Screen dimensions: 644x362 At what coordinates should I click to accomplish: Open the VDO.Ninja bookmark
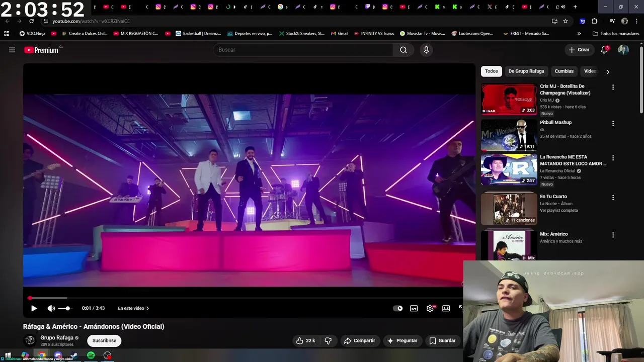click(32, 34)
